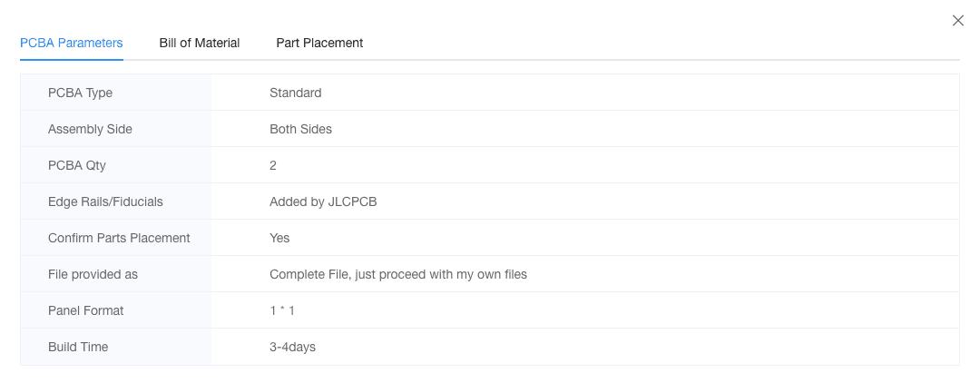Click the Both Sides assembly value

300,129
